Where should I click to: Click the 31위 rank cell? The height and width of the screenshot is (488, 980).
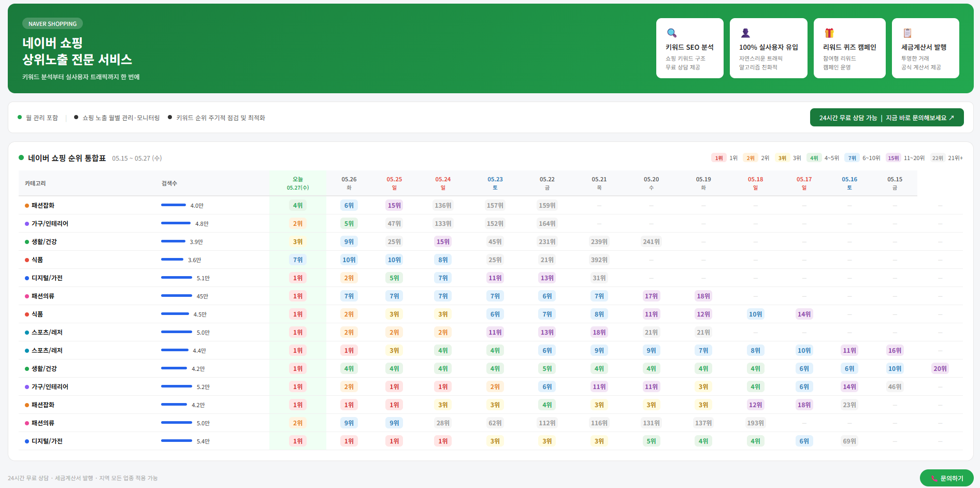tap(599, 278)
